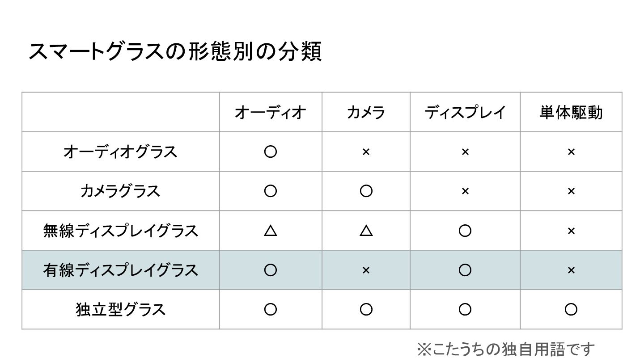Select the カメラ column header
644x362 pixels.
[366, 112]
